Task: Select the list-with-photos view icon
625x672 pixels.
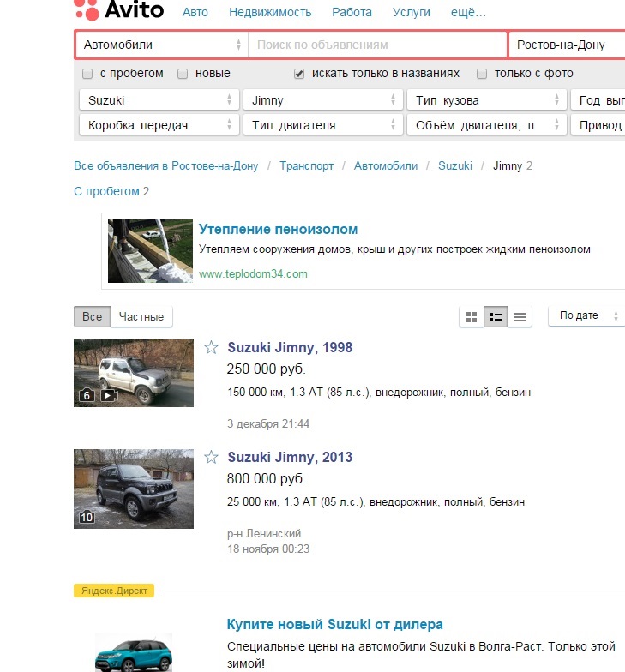Action: (x=496, y=317)
